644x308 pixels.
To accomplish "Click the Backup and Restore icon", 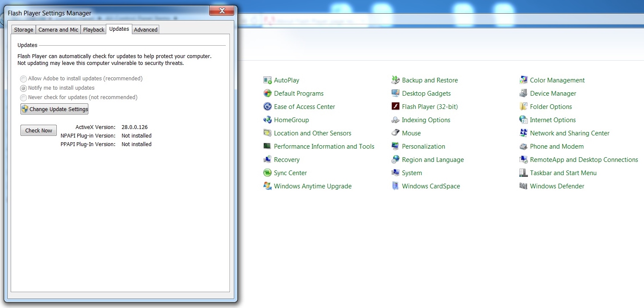I will (x=396, y=80).
